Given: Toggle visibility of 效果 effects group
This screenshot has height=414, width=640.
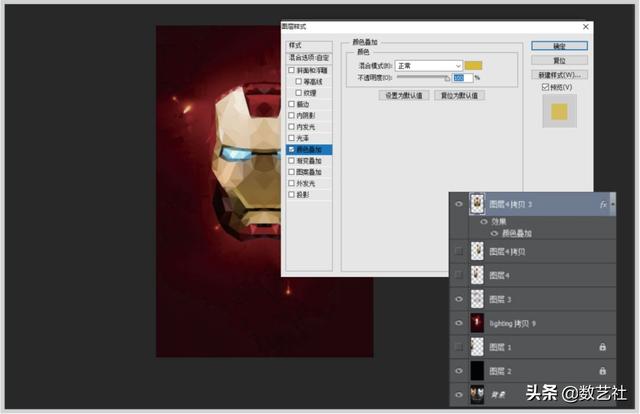Looking at the screenshot, I should (x=484, y=222).
